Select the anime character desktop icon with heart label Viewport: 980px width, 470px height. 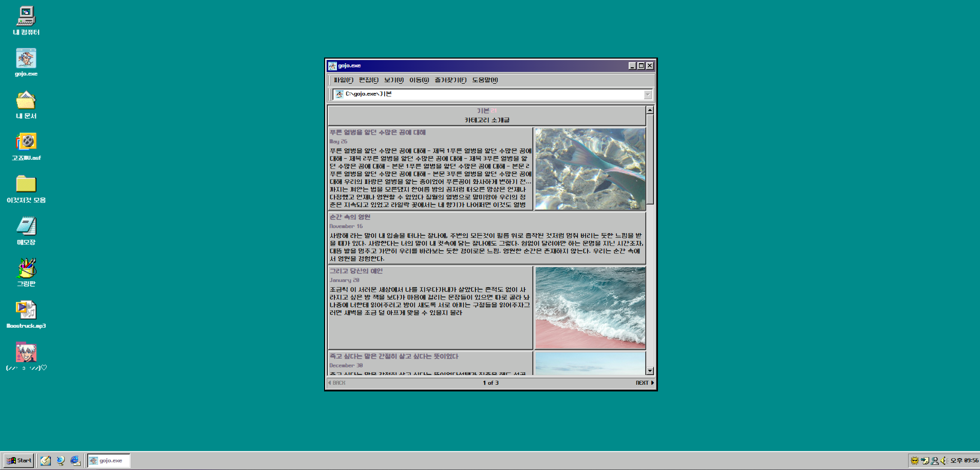(x=26, y=357)
